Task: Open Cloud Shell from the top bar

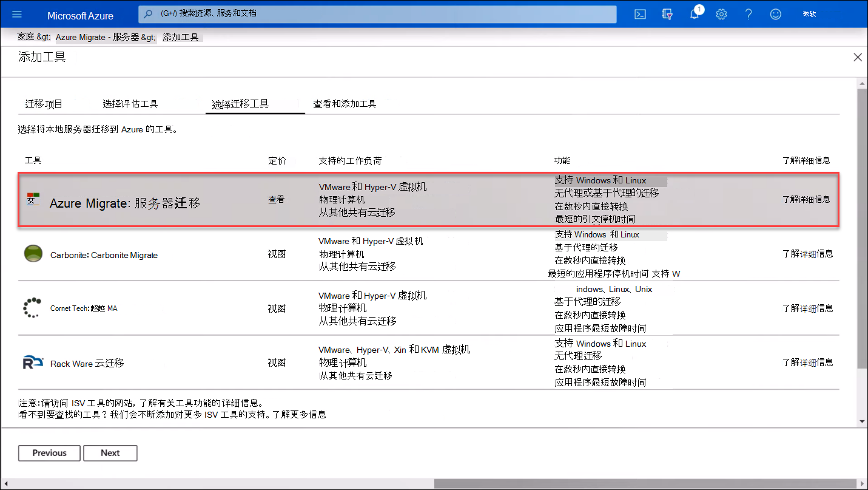Action: 640,15
